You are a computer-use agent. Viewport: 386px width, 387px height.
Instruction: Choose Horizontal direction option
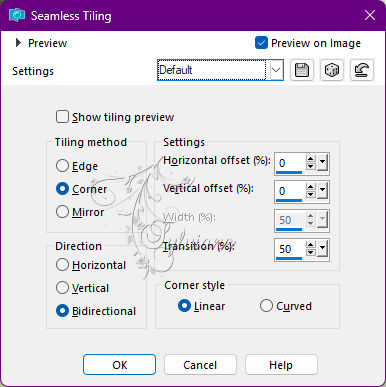(62, 265)
